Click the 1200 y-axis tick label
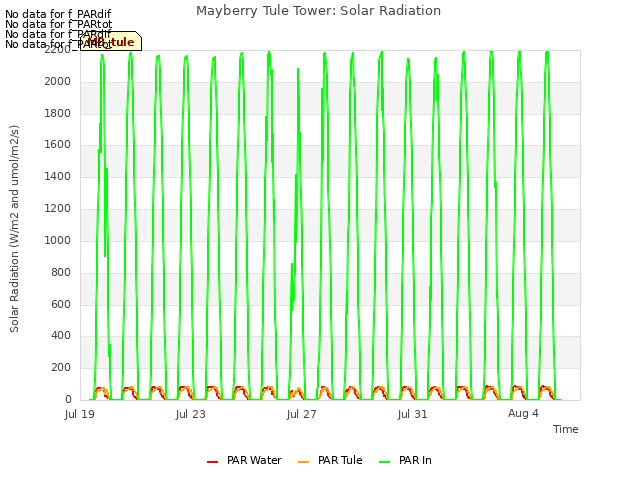Viewport: 640px width, 480px height. (x=58, y=208)
